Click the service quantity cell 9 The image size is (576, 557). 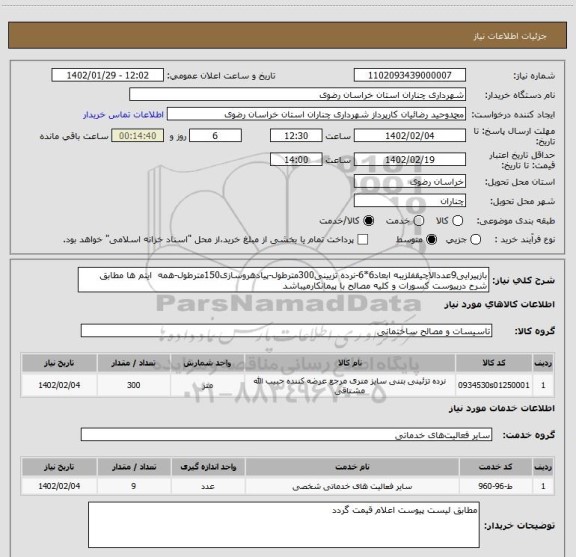point(133,486)
